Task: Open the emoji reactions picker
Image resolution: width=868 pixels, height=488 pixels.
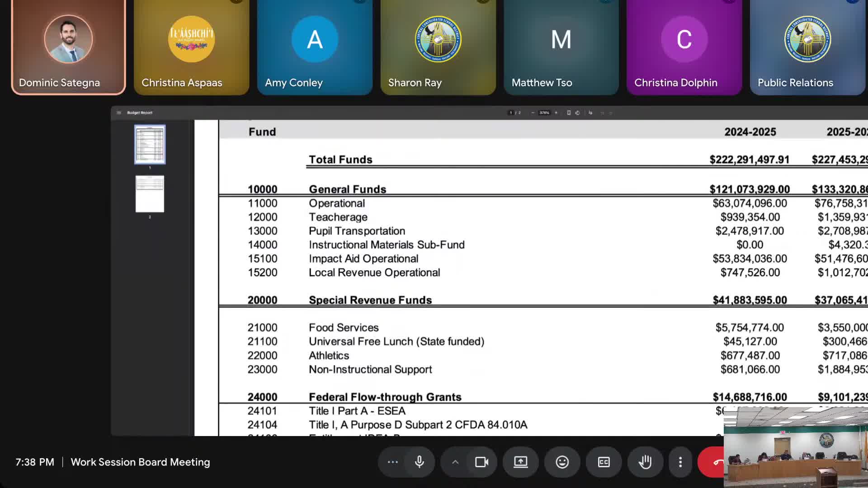Action: pos(562,462)
